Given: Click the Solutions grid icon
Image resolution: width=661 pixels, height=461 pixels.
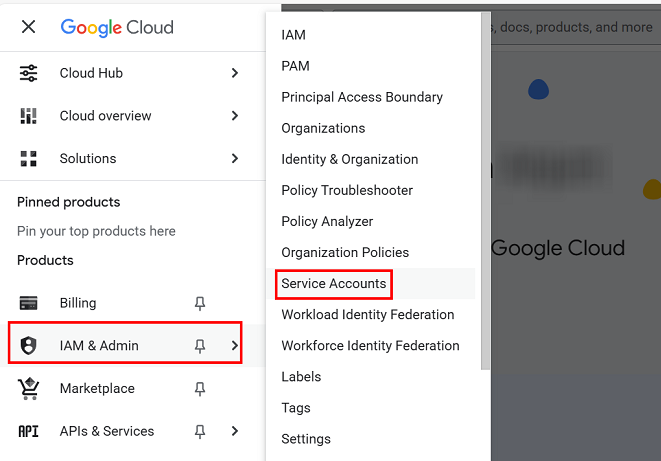Looking at the screenshot, I should 29,159.
